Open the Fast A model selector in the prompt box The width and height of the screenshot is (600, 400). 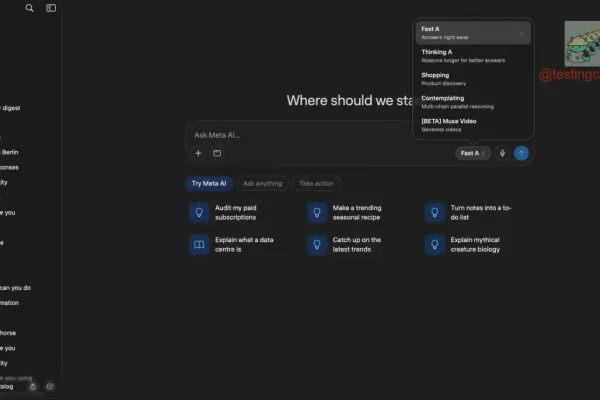click(x=473, y=153)
